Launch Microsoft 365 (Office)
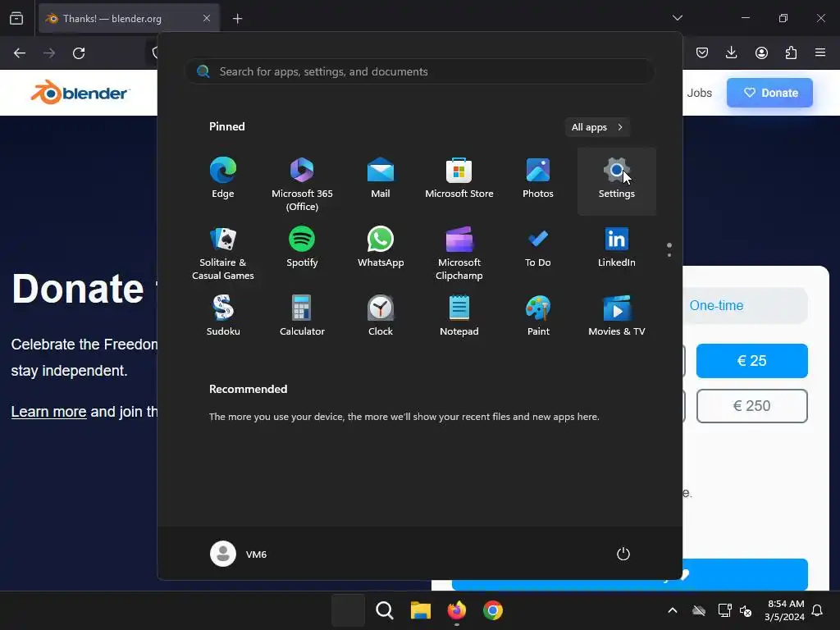This screenshot has height=630, width=840. (x=302, y=181)
